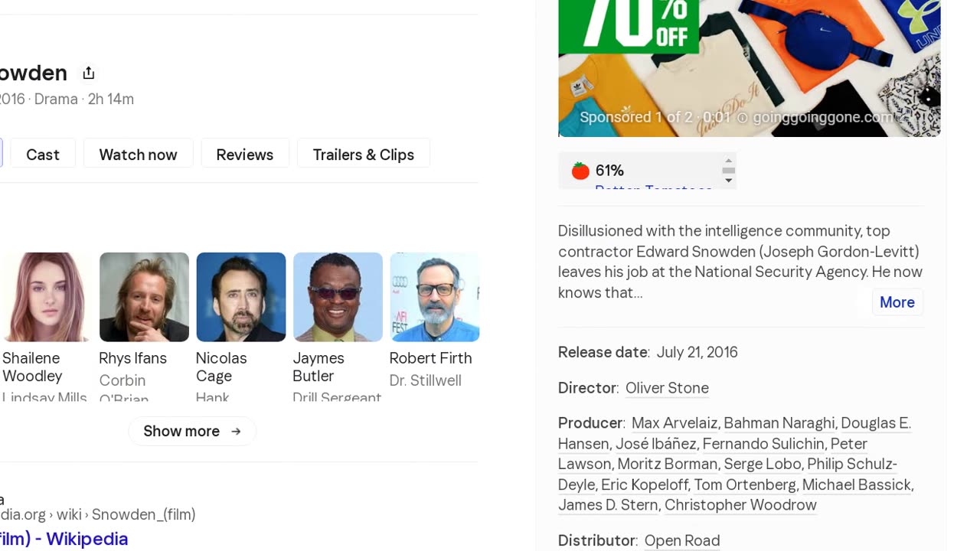Open Jaymes Butler's cast photo
The image size is (980, 551).
tap(338, 297)
